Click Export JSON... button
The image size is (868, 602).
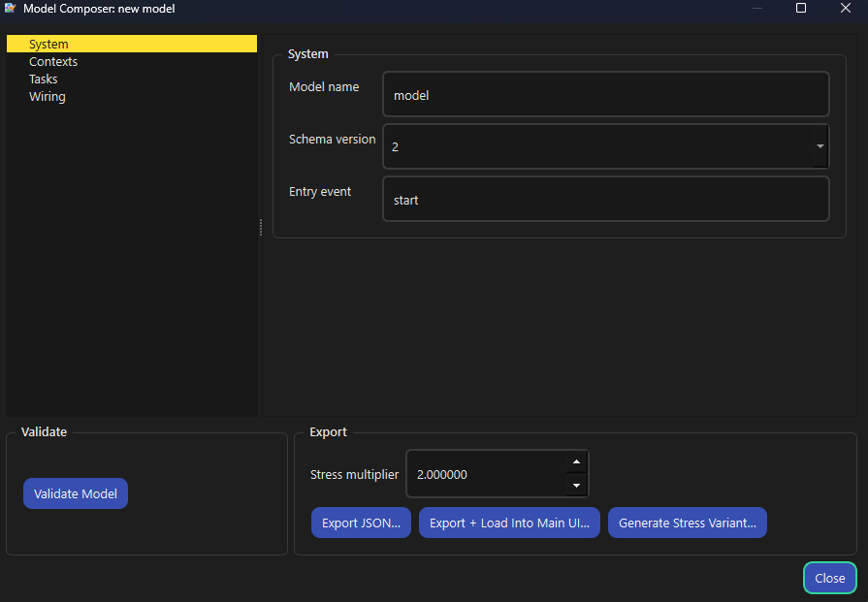(x=361, y=523)
